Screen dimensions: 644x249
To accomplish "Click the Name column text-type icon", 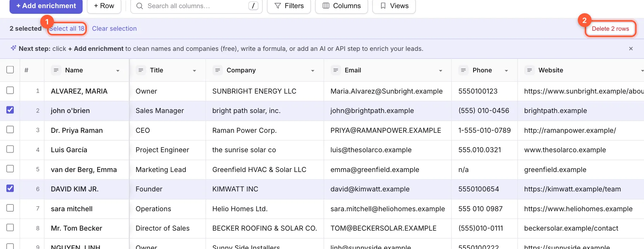I will click(x=56, y=70).
